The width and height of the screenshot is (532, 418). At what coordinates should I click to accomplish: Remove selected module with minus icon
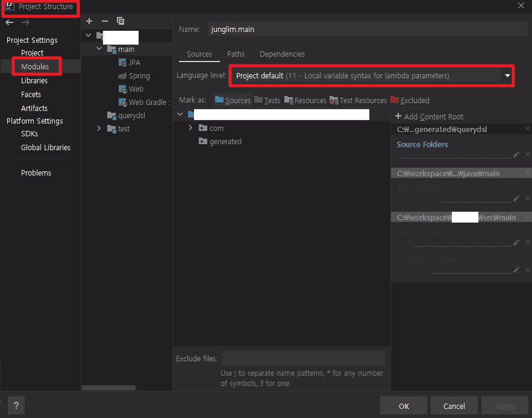(105, 21)
